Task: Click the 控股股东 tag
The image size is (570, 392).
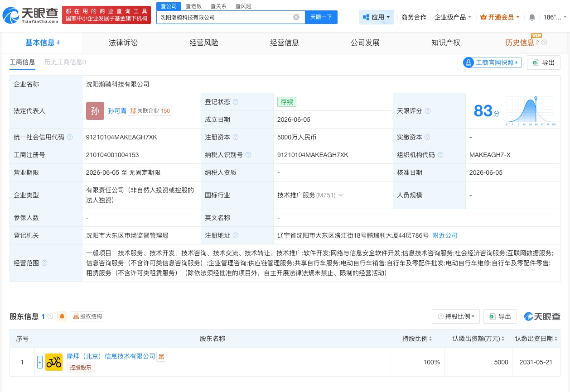Action: point(81,368)
